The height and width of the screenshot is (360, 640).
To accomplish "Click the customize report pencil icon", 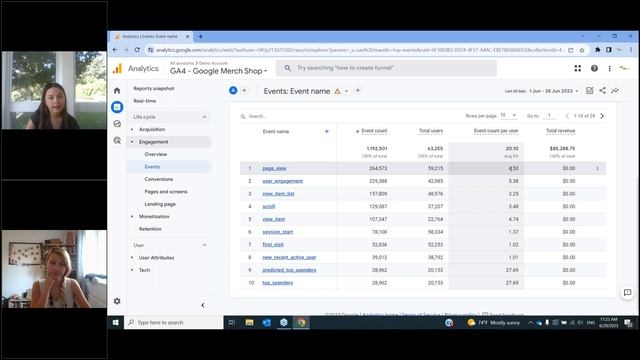I will click(x=589, y=91).
